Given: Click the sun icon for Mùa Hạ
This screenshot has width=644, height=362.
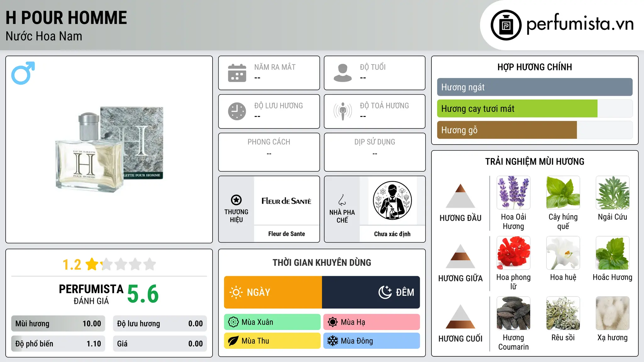Looking at the screenshot, I should point(333,322).
